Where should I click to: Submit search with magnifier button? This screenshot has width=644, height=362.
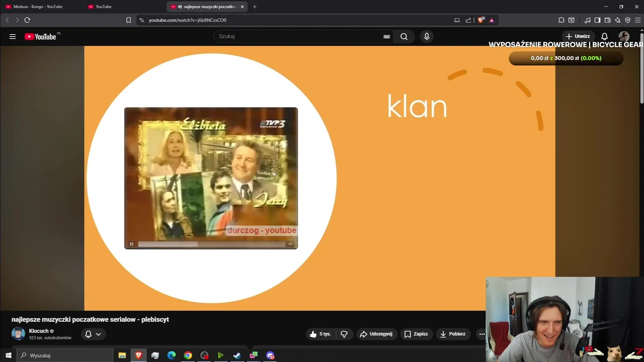tap(404, 36)
